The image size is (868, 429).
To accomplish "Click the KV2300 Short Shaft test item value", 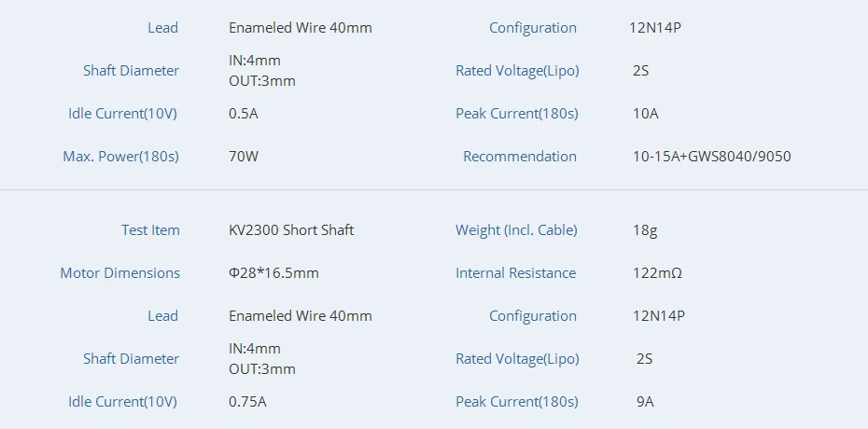I will (291, 230).
